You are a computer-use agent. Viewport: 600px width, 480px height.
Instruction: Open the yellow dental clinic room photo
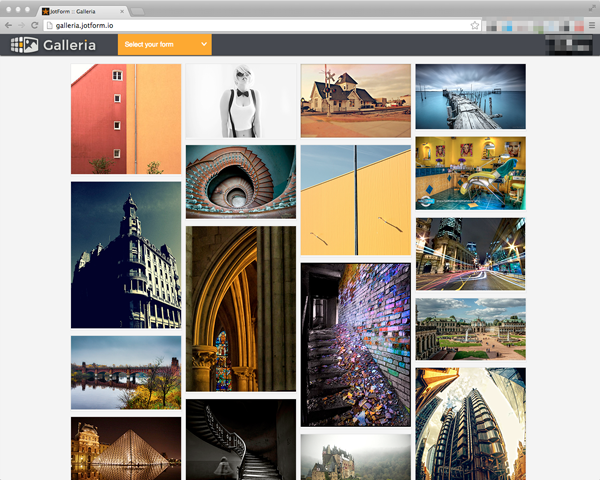pos(471,173)
